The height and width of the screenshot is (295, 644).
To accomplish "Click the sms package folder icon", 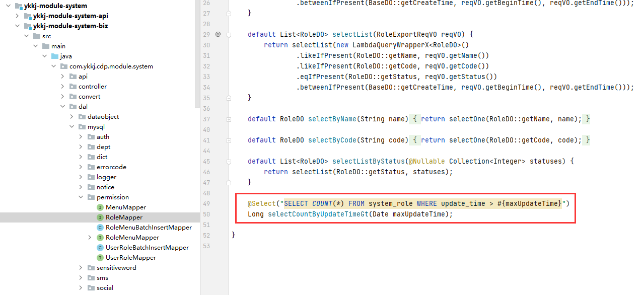I will tap(91, 278).
